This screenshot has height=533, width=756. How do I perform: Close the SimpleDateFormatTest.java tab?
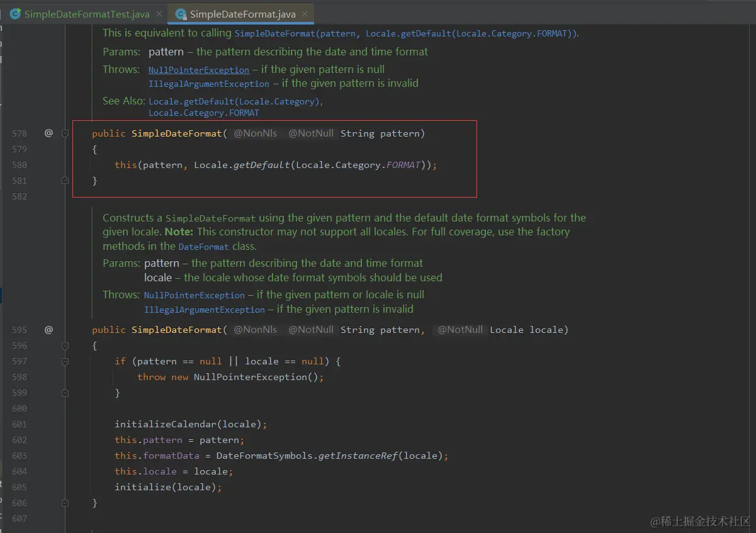coord(159,14)
